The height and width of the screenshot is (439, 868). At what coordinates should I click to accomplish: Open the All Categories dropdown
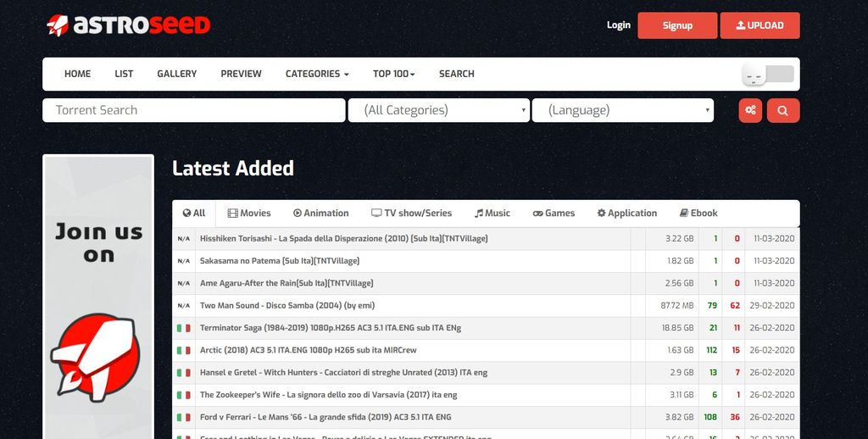tap(439, 110)
